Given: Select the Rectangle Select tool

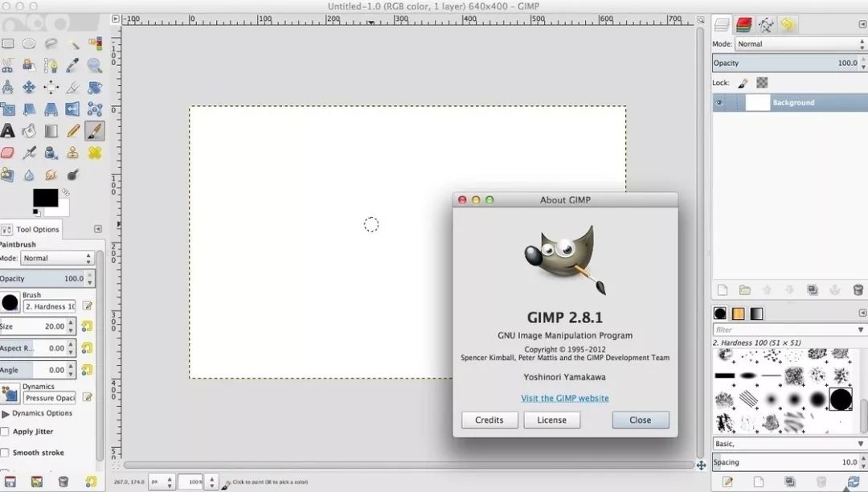Looking at the screenshot, I should [x=7, y=44].
